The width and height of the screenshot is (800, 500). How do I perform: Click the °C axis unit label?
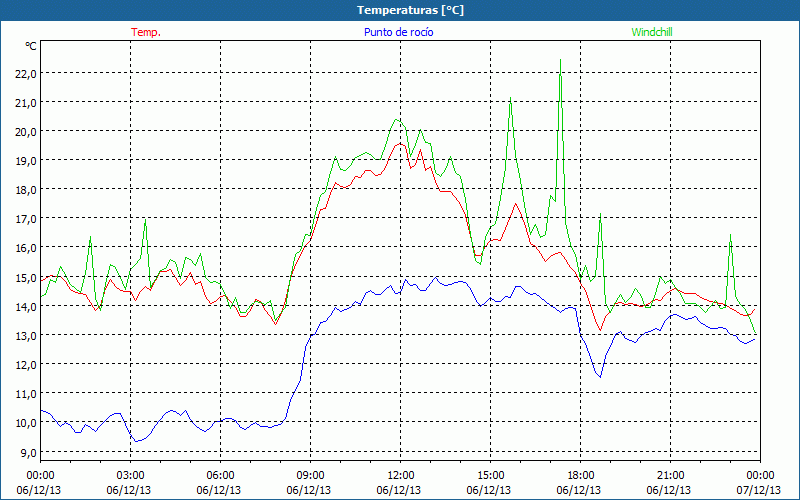pyautogui.click(x=31, y=46)
